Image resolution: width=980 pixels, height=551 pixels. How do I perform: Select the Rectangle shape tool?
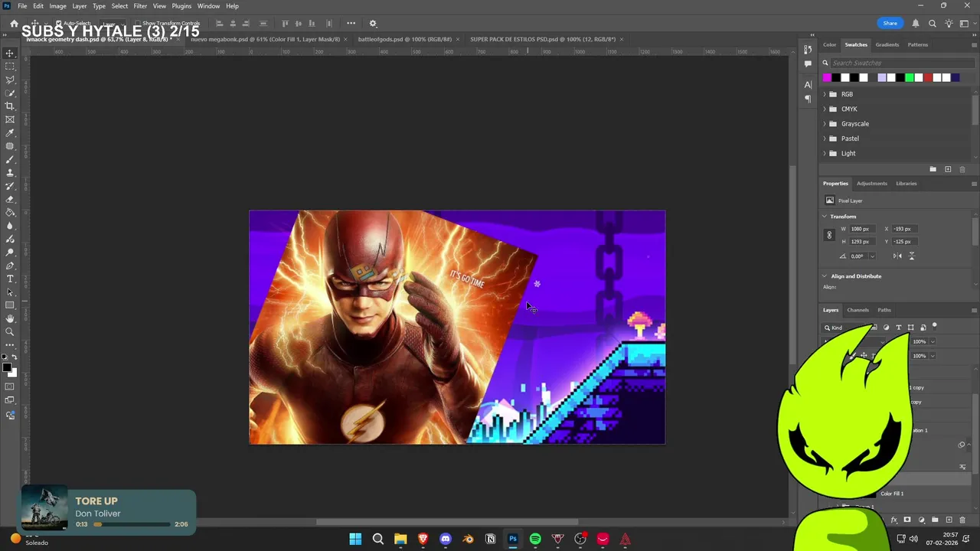click(10, 305)
